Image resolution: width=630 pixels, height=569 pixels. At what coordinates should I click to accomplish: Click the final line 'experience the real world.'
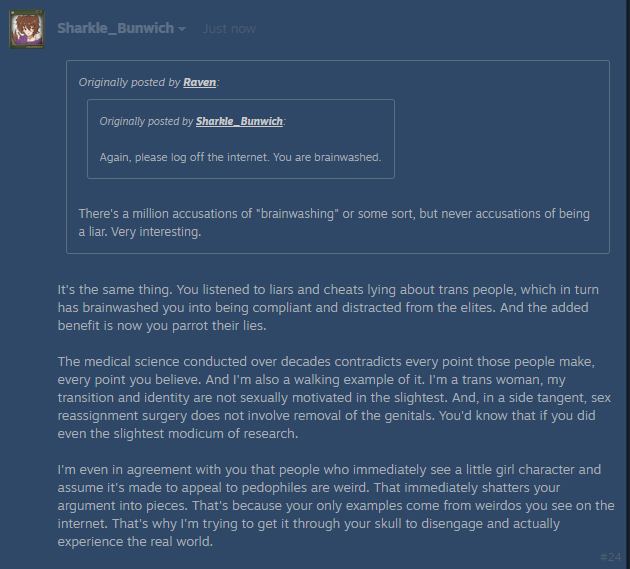coord(135,542)
